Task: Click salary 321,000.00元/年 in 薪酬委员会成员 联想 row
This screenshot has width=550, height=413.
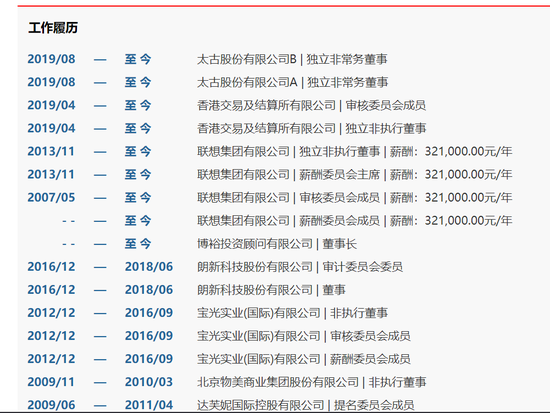Action: [x=468, y=221]
